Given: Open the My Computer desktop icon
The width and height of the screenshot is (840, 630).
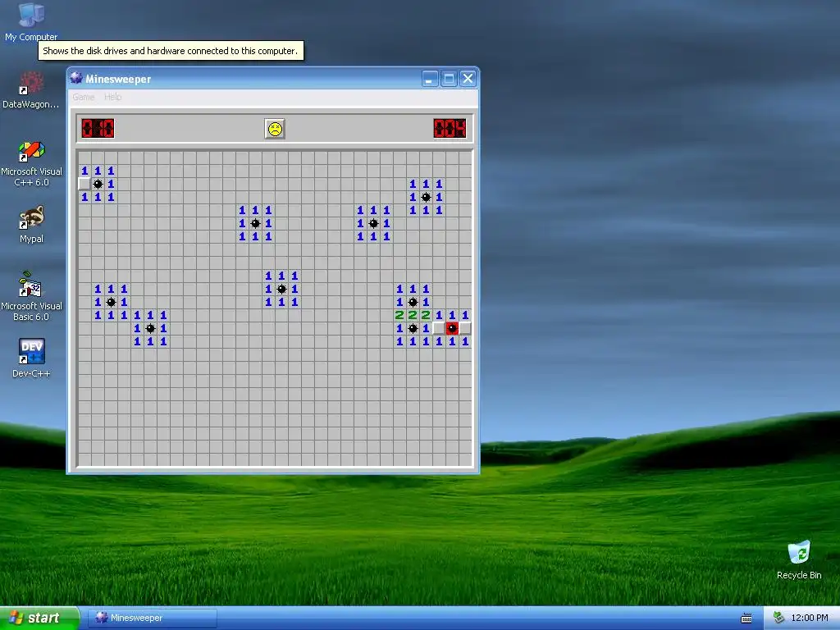Looking at the screenshot, I should tap(31, 21).
